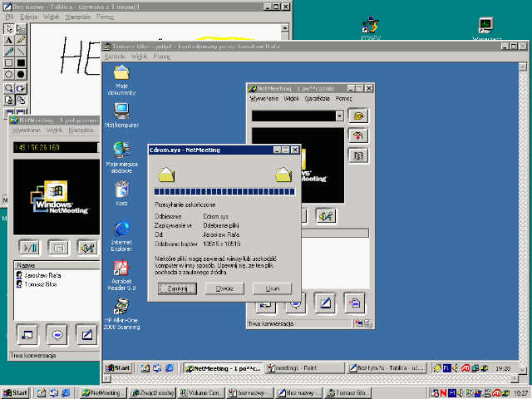Image resolution: width=532 pixels, height=399 pixels.
Task: Click left arrow of remote desktop horizontal scrollbar
Action: [x=106, y=378]
